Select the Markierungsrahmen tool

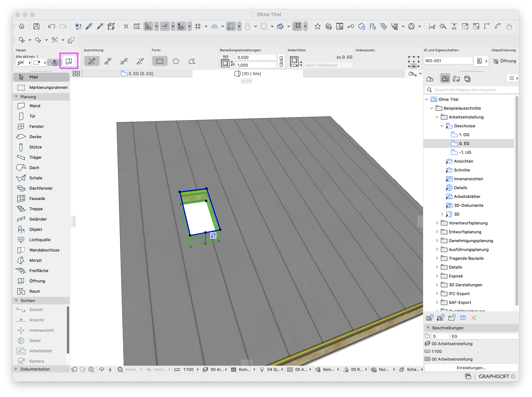[x=41, y=87]
